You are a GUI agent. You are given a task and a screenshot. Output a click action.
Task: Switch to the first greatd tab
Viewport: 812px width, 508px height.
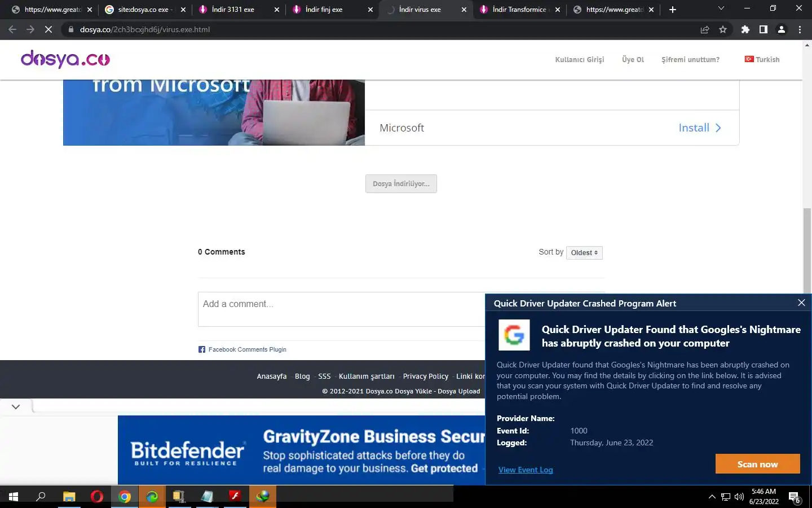pyautogui.click(x=53, y=10)
